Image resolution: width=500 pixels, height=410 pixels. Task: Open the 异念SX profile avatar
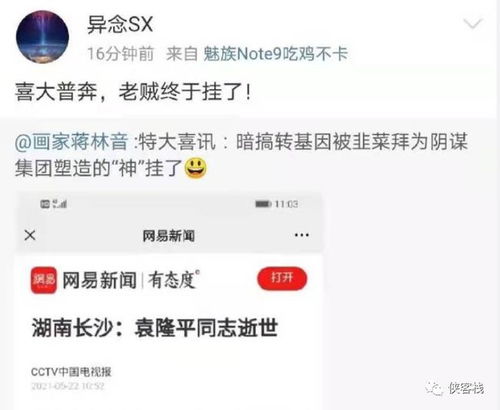pos(42,37)
